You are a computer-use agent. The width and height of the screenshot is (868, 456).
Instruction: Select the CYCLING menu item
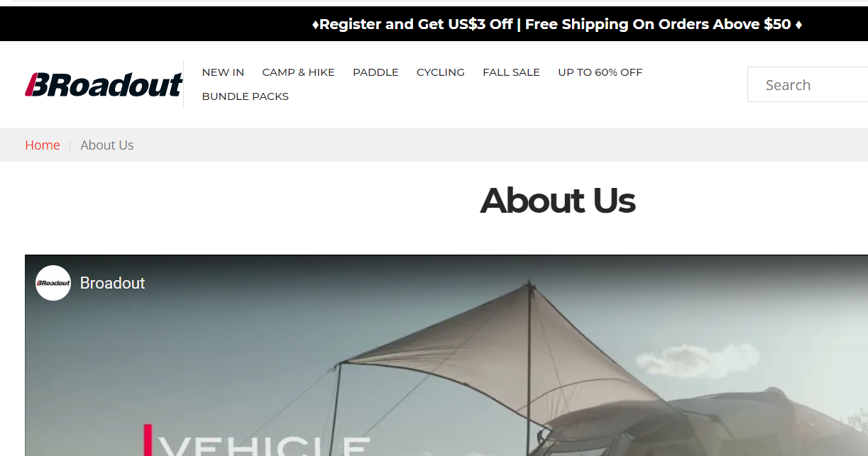coord(441,72)
